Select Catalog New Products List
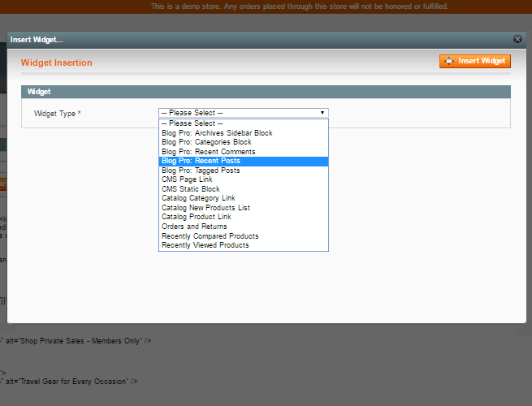 click(205, 208)
